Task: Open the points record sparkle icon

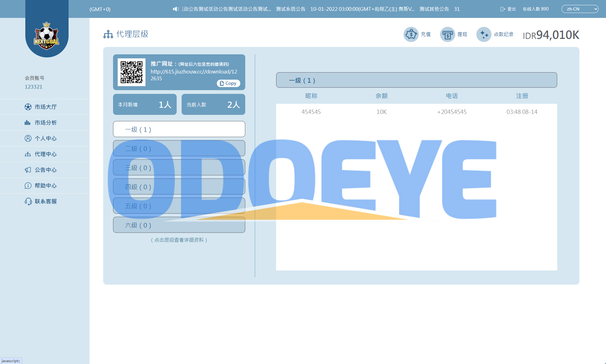Action: tap(484, 34)
